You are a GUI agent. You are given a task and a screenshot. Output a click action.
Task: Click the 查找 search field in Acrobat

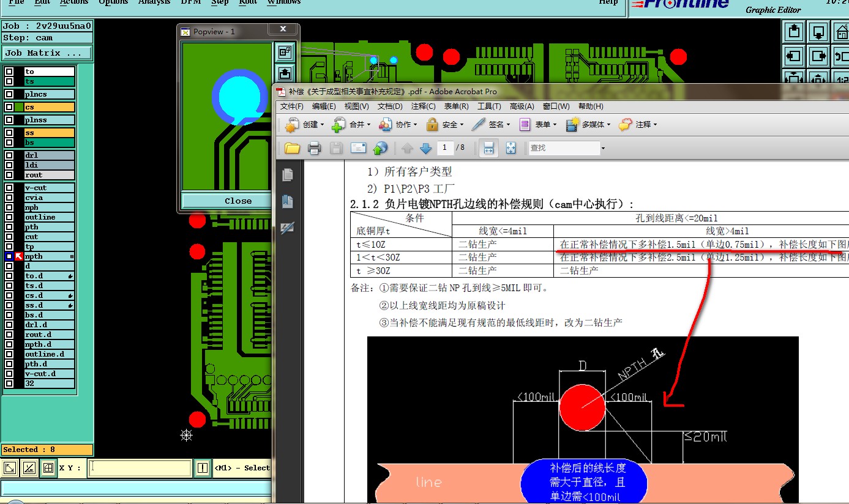(564, 148)
